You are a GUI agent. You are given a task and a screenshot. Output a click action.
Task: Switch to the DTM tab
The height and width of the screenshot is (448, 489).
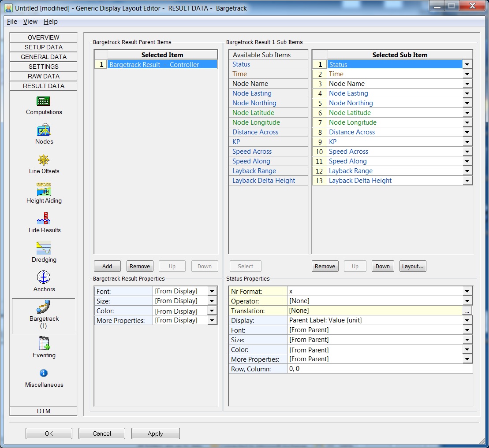click(x=44, y=411)
